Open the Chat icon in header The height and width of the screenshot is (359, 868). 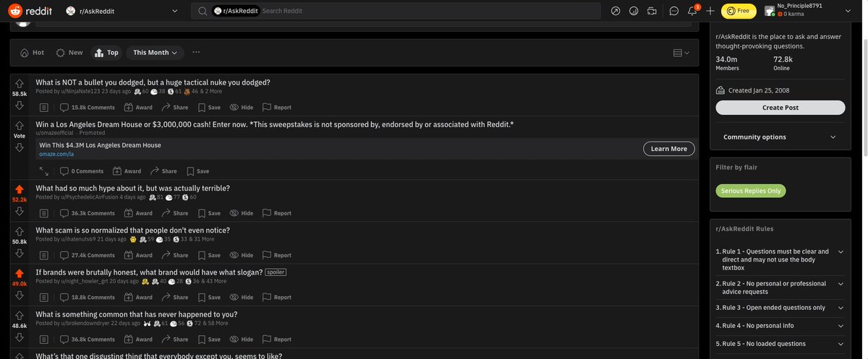pos(674,11)
